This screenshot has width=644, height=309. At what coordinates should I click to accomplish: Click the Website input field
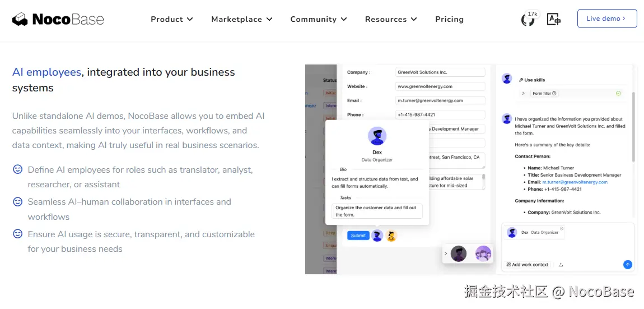(440, 86)
